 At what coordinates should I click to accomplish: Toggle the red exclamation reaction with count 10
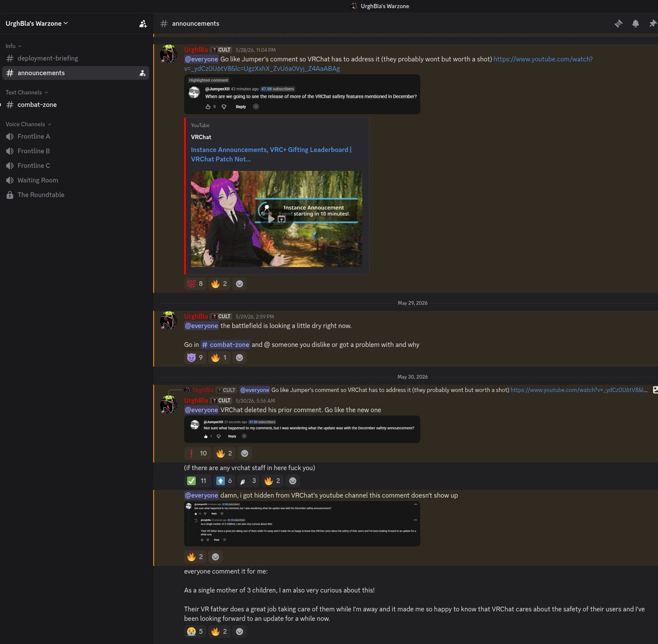198,453
